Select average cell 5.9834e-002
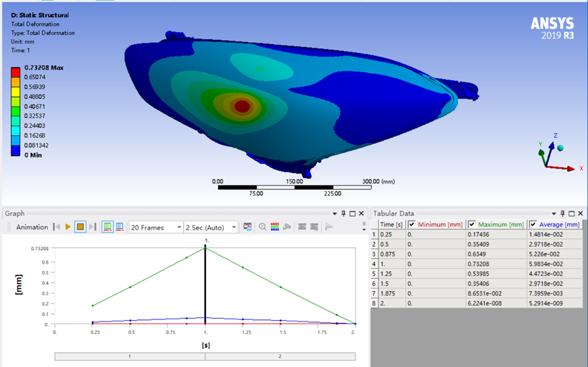Viewport: 588px width, 367px height. coord(555,264)
